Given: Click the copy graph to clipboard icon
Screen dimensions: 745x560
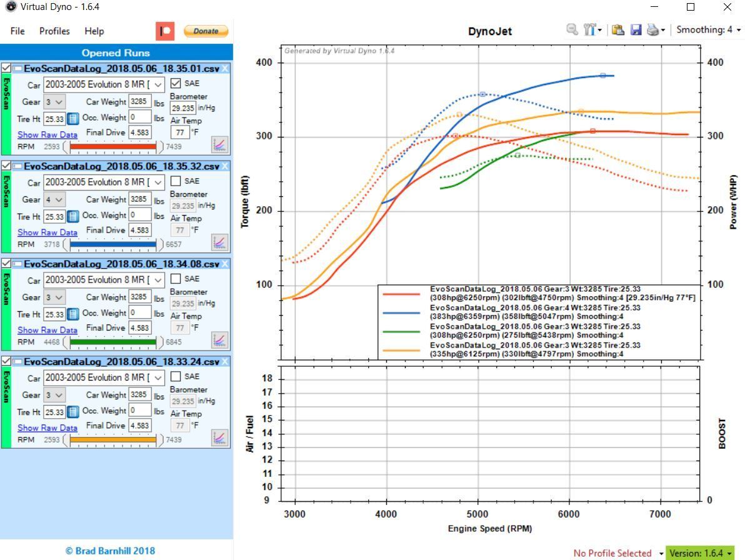Looking at the screenshot, I should point(618,30).
